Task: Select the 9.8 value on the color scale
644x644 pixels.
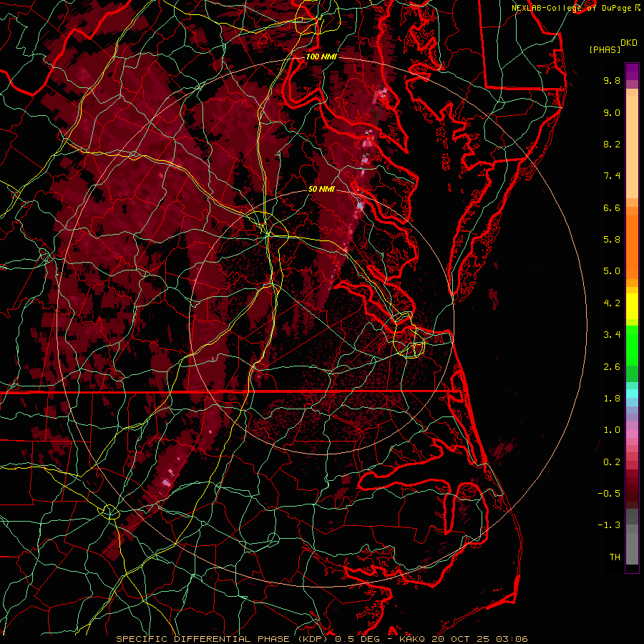Action: [x=612, y=80]
